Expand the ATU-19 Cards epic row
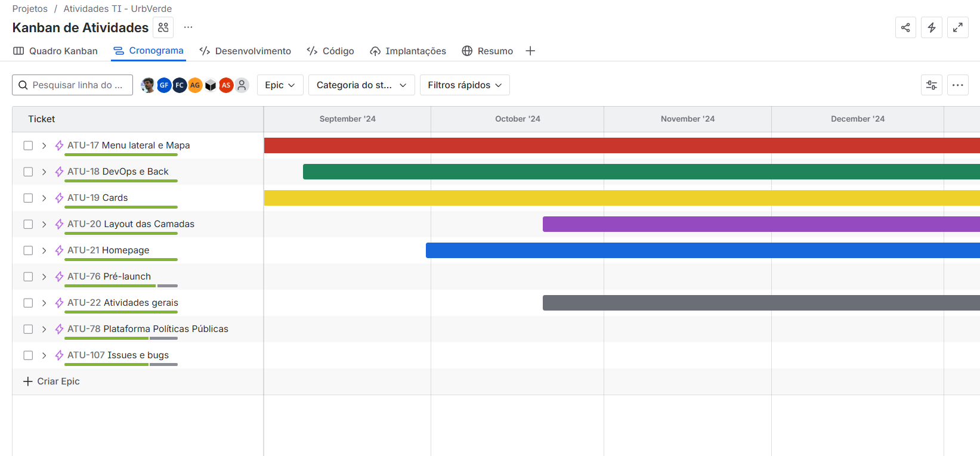This screenshot has height=456, width=980. (x=44, y=198)
